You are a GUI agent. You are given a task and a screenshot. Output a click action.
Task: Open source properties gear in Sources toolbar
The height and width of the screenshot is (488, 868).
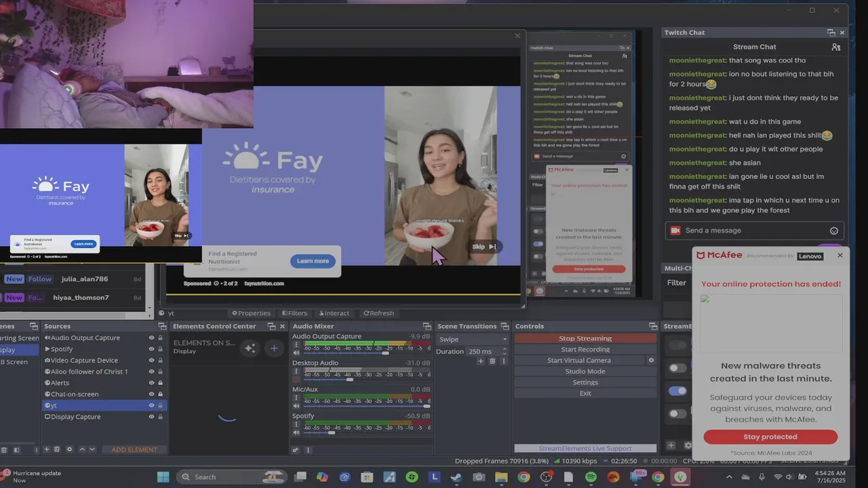pyautogui.click(x=69, y=449)
